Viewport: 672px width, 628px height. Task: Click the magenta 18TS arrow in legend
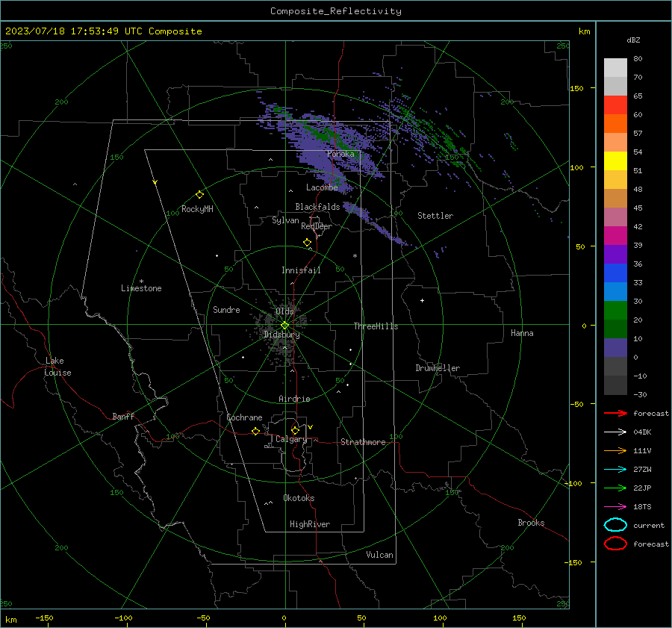click(615, 507)
